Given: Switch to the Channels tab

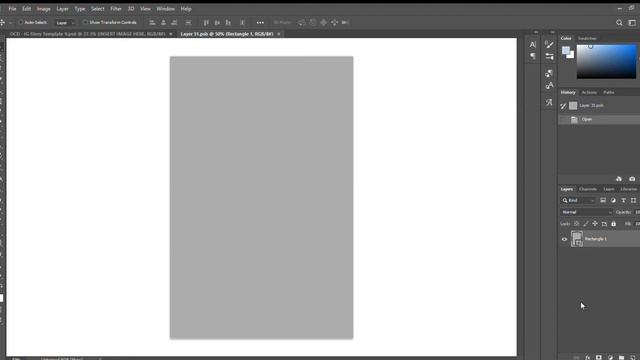Looking at the screenshot, I should pos(588,189).
